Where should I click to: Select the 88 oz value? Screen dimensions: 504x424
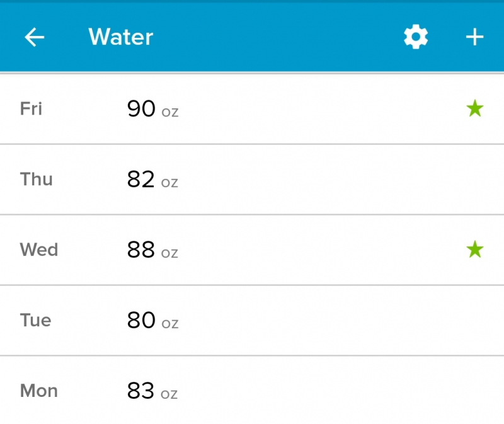point(152,251)
